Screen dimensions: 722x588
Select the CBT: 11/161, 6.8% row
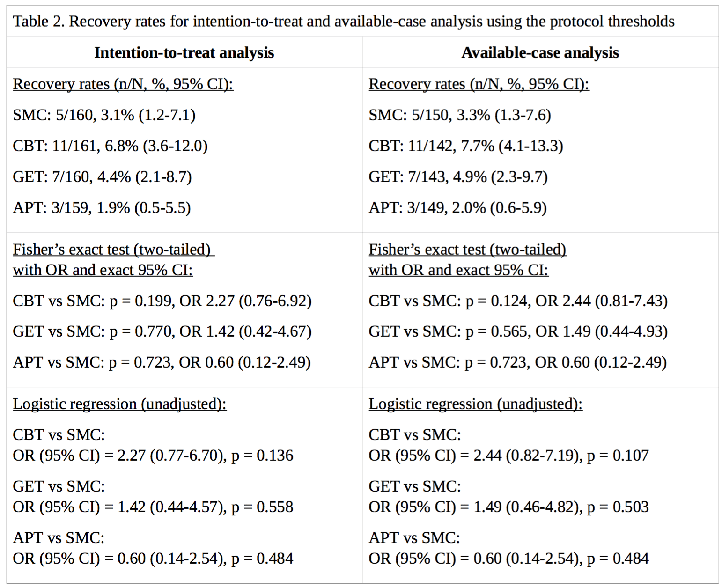pos(110,146)
